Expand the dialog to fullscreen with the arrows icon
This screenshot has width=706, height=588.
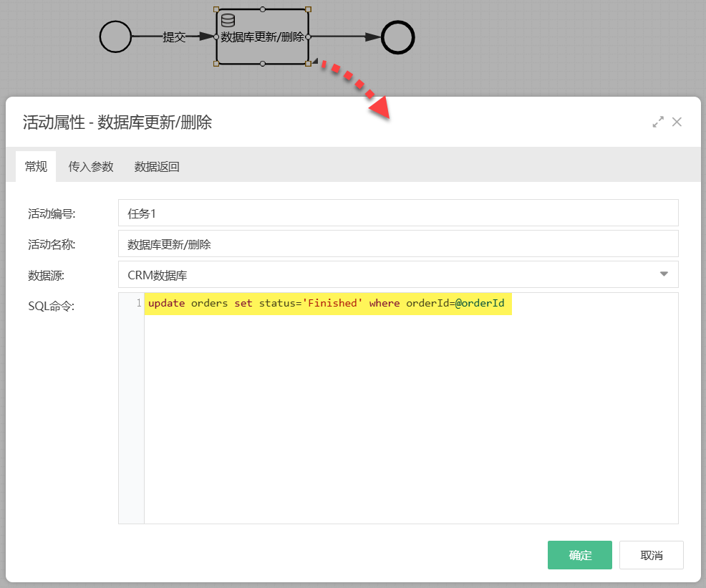[x=658, y=122]
